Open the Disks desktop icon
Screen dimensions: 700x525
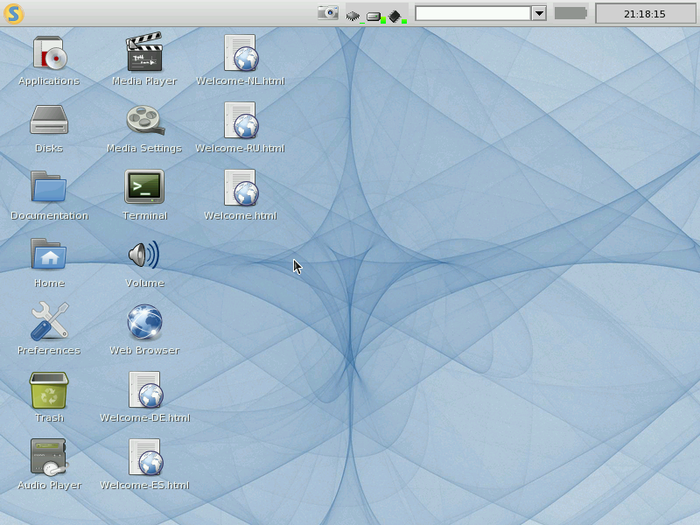tap(49, 120)
